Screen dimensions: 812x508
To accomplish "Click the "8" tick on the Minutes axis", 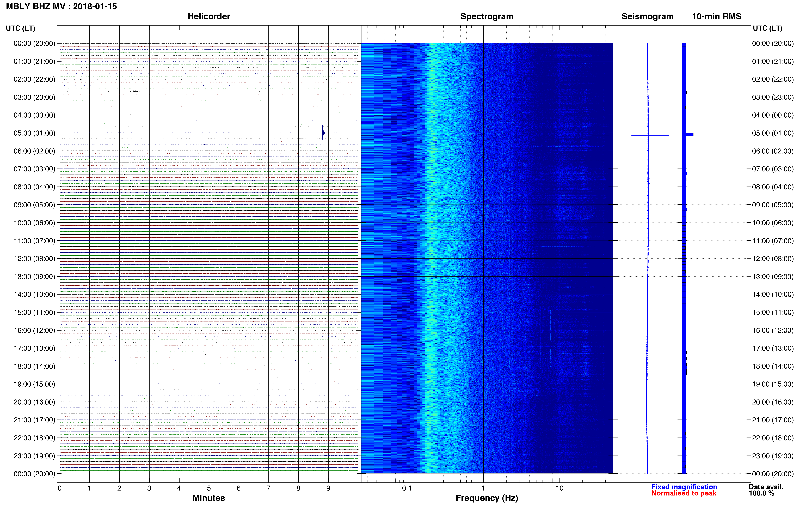I will click(298, 488).
